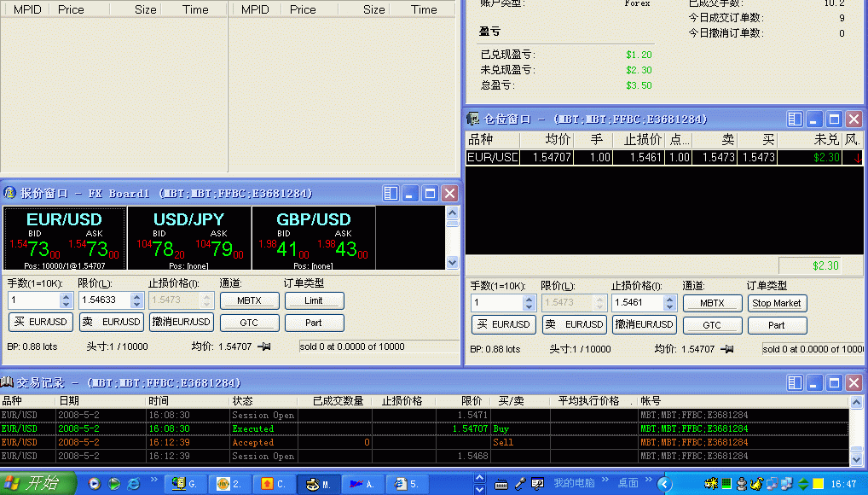Image resolution: width=868 pixels, height=495 pixels.
Task: Switch to the taskbar item labeled 2.
Action: [229, 484]
